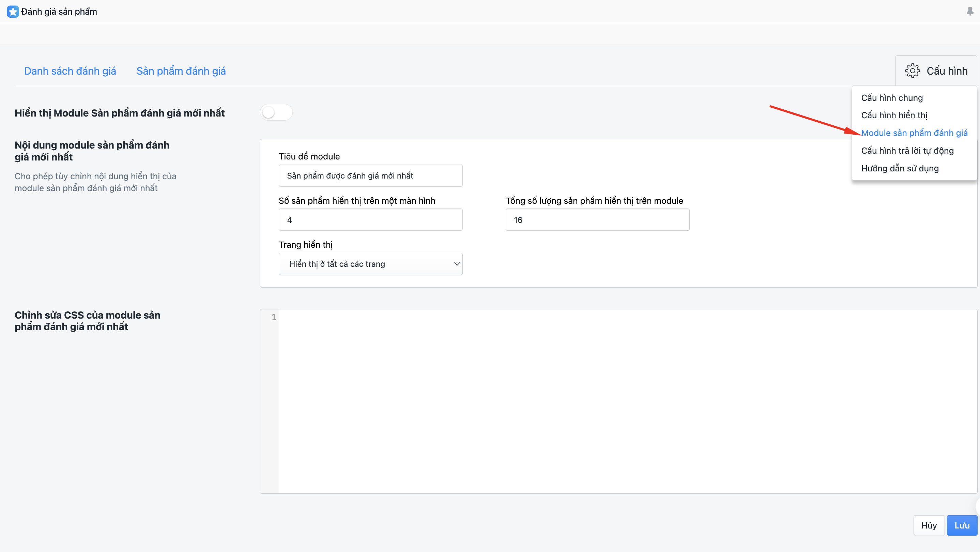980x552 pixels.
Task: Click the Lưu save button
Action: [962, 525]
